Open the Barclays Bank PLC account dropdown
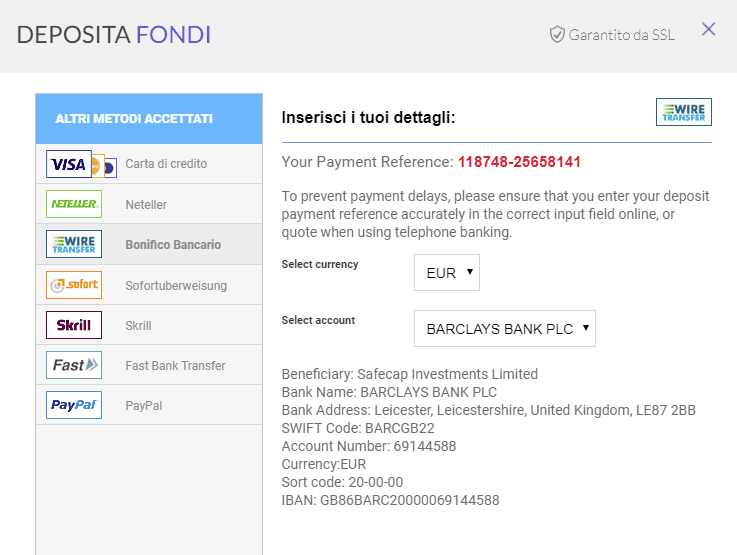 click(x=504, y=328)
